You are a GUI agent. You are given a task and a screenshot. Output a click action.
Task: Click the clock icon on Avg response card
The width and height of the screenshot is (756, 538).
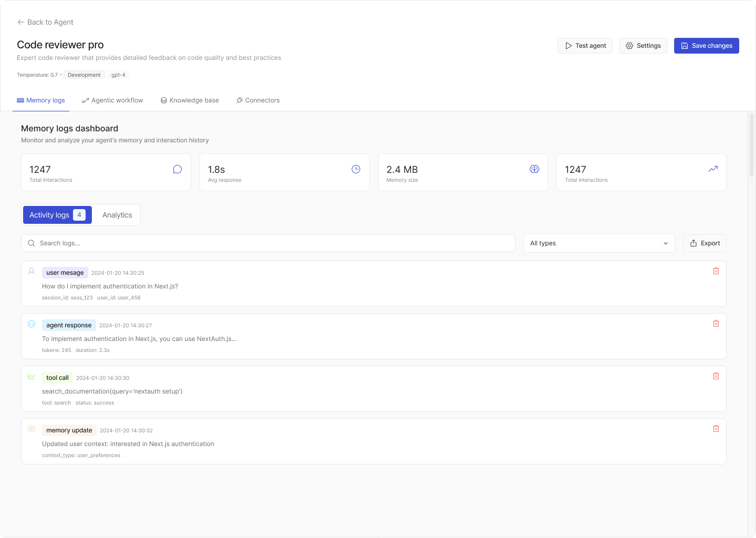click(356, 169)
